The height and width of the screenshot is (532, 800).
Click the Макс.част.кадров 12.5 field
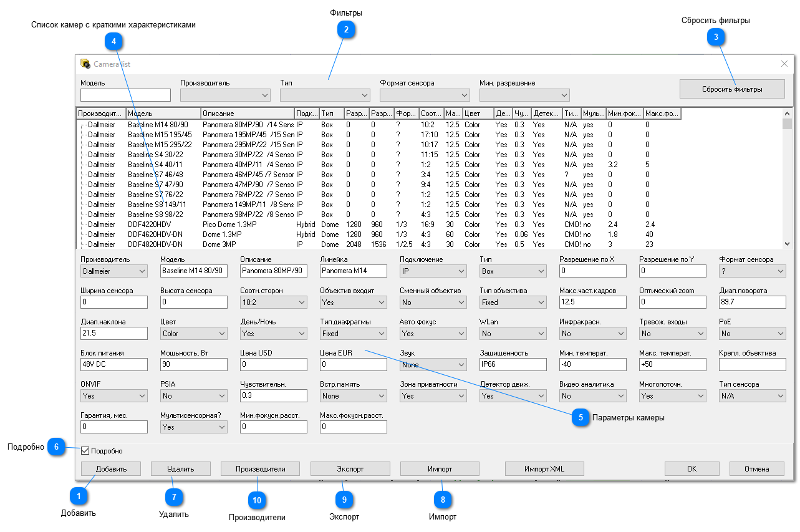click(593, 302)
